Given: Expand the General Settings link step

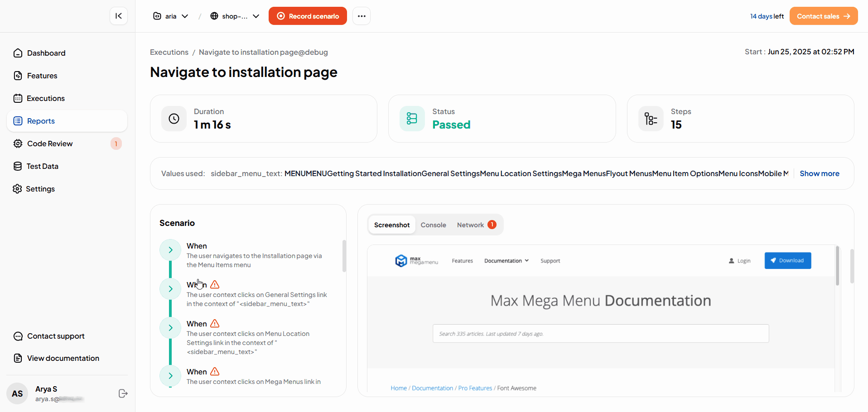Looking at the screenshot, I should coord(170,289).
